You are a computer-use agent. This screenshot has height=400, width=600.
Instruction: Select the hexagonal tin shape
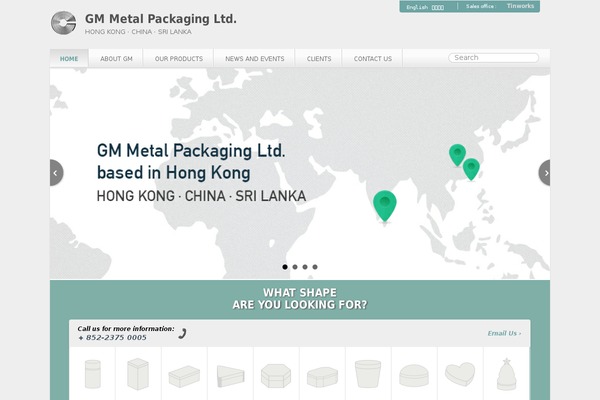click(276, 376)
